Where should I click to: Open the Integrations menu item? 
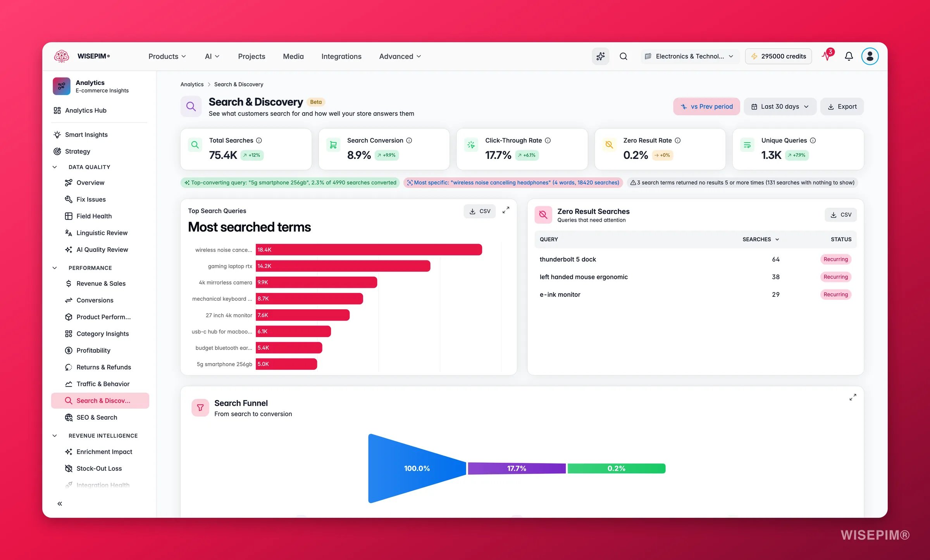[x=341, y=56]
